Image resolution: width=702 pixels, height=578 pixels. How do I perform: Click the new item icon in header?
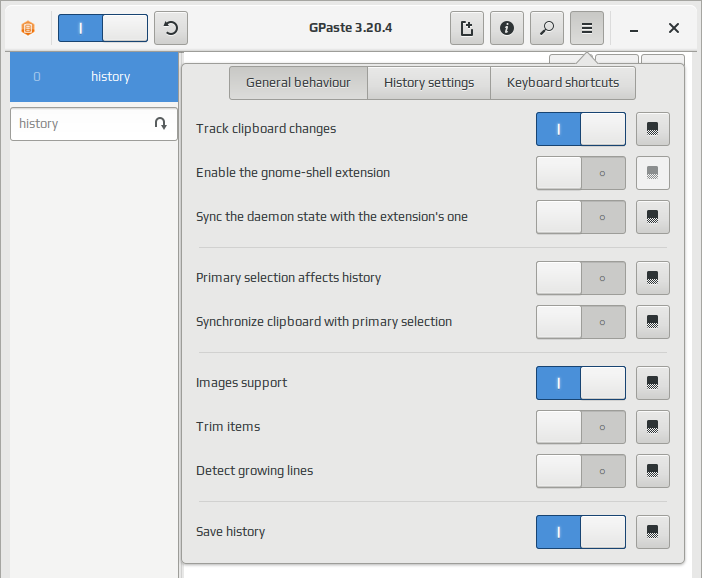(x=467, y=28)
